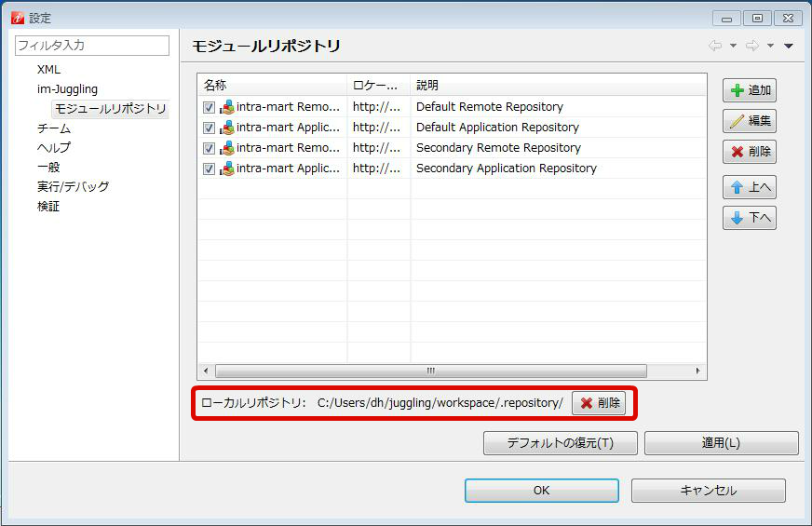This screenshot has width=812, height=526.
Task: Select ヘルプ in the settings tree
Action: (x=54, y=147)
